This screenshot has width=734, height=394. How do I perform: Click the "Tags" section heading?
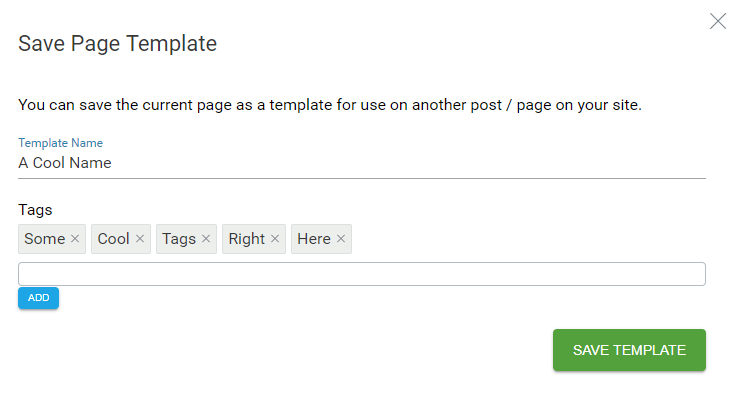click(35, 210)
